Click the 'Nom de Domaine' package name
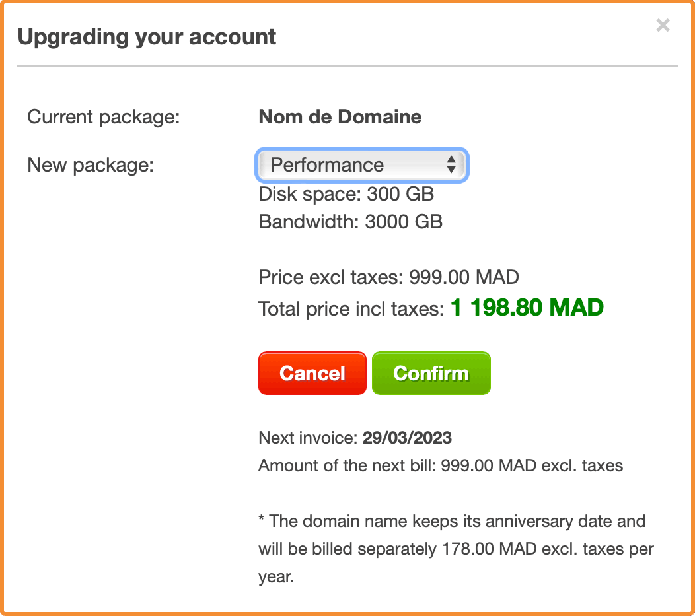The height and width of the screenshot is (616, 695). 340,117
